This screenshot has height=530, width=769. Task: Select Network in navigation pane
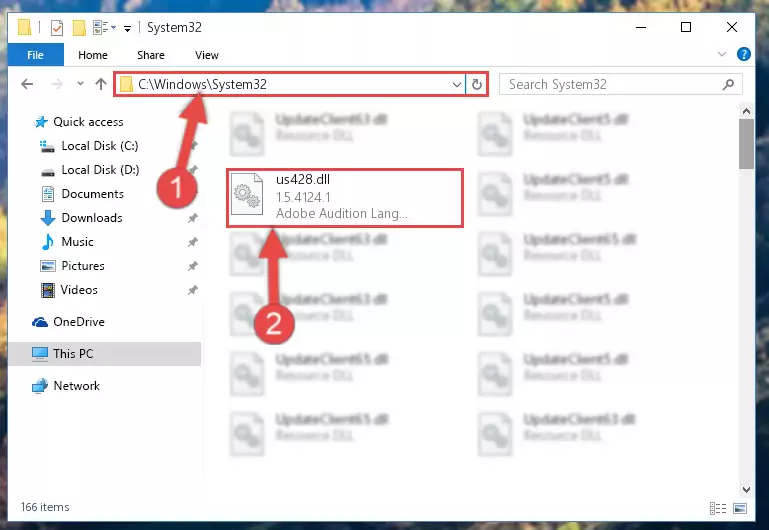click(x=77, y=386)
